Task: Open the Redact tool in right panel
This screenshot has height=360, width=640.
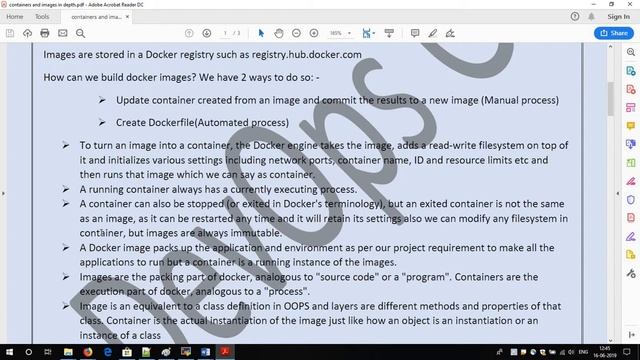Action: click(x=631, y=181)
